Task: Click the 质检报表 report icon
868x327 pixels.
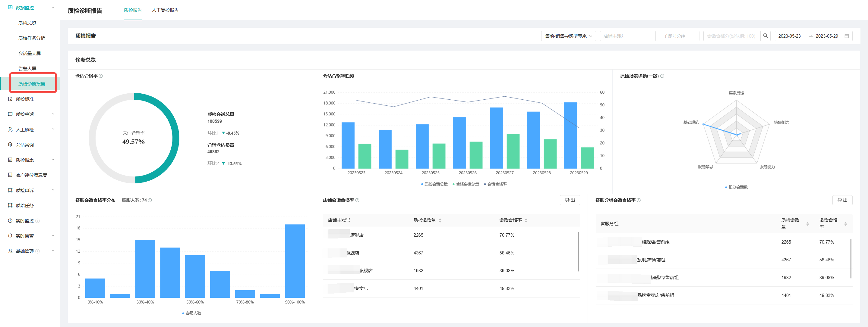Action: click(x=10, y=160)
